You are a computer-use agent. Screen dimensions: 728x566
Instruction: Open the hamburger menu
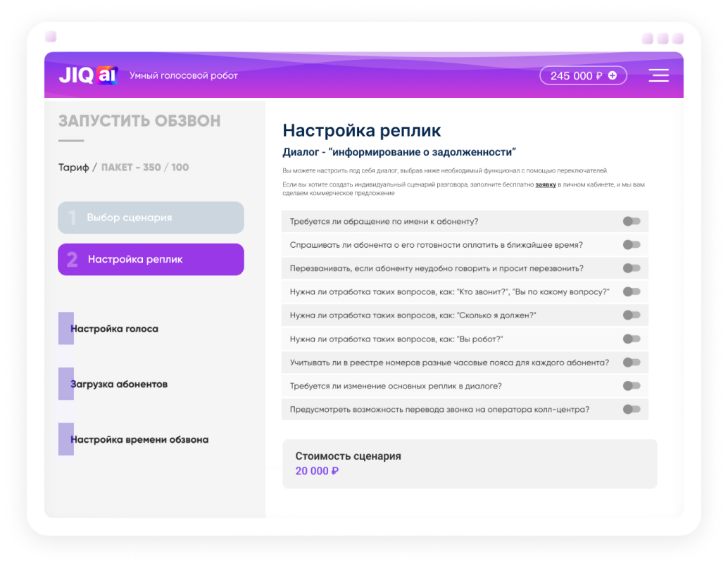[x=658, y=75]
